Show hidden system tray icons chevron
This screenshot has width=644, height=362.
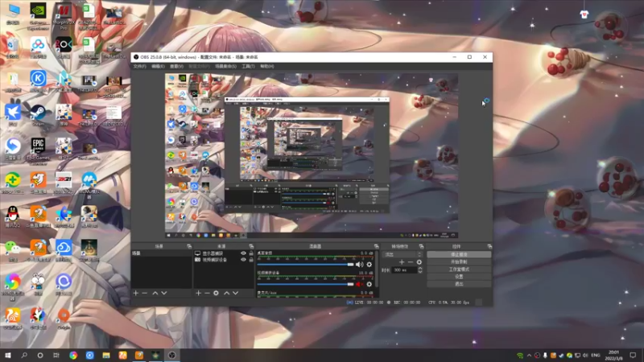[529, 356]
